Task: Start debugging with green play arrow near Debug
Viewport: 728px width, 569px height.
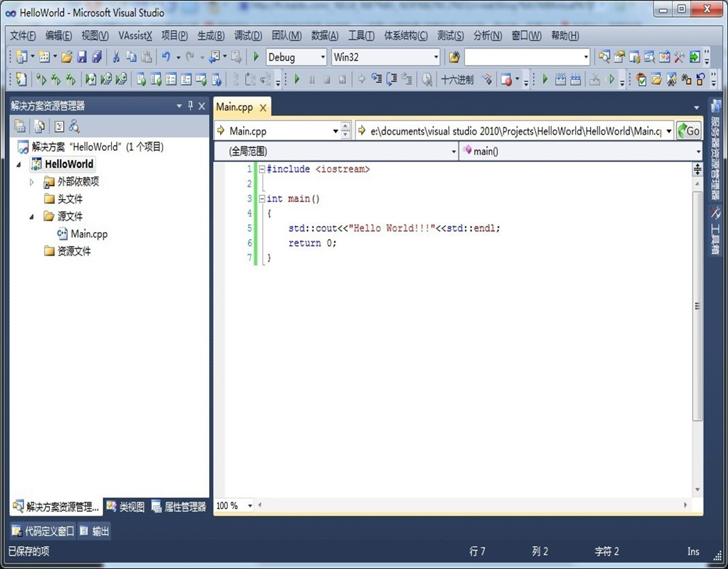Action: pos(256,57)
